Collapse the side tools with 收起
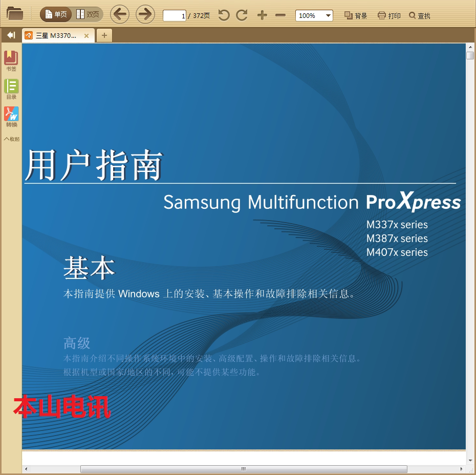The height and width of the screenshot is (475, 476). [x=12, y=139]
